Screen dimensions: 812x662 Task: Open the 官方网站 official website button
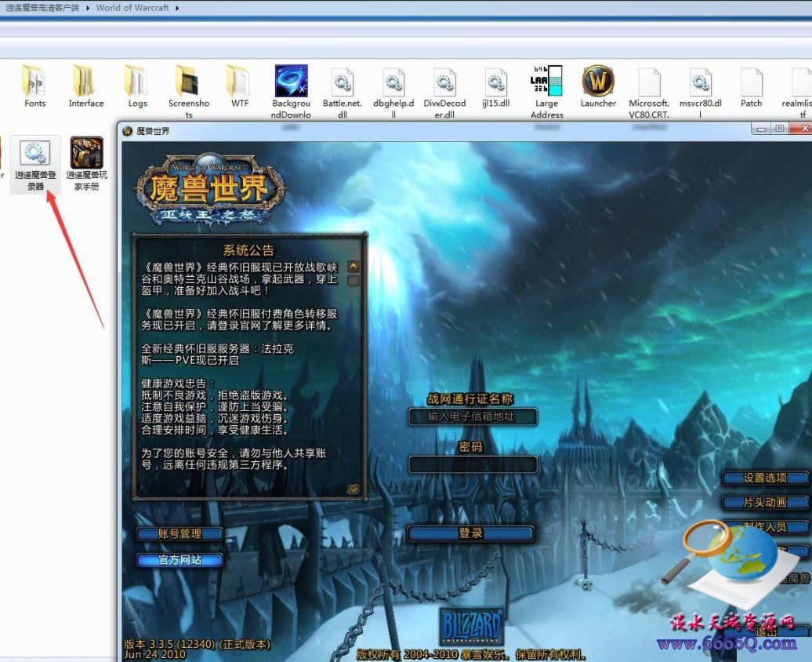pos(179,560)
